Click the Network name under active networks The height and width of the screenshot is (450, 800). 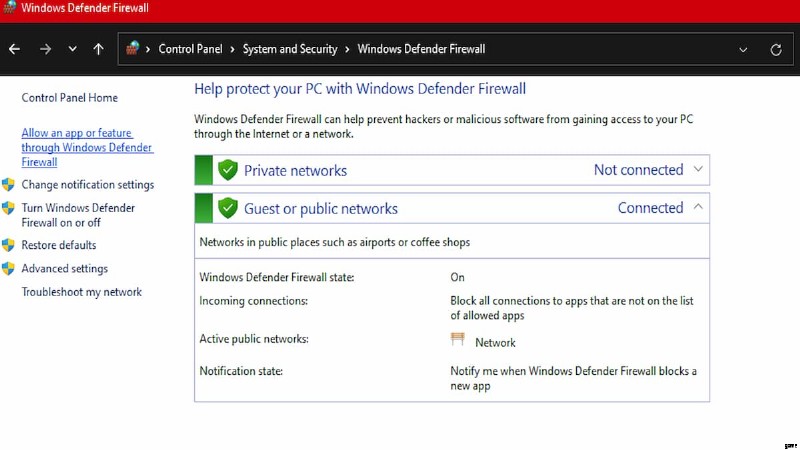click(495, 342)
